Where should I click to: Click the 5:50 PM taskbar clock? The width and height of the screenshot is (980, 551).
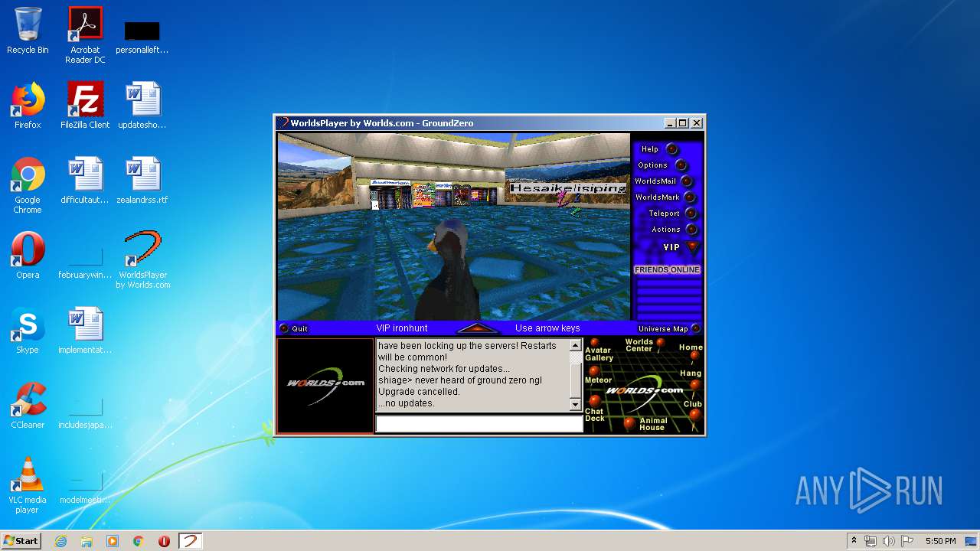click(x=940, y=541)
